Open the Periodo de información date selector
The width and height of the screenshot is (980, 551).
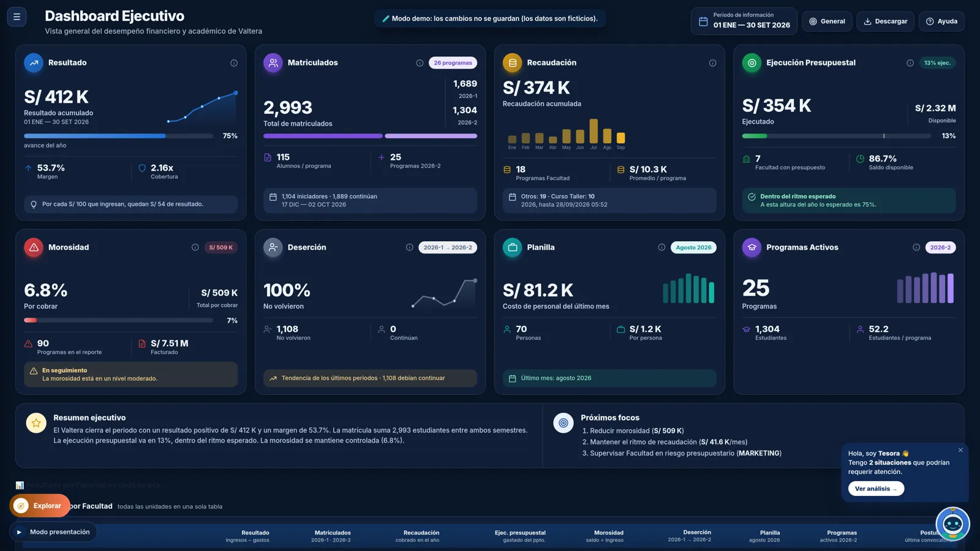pyautogui.click(x=744, y=21)
